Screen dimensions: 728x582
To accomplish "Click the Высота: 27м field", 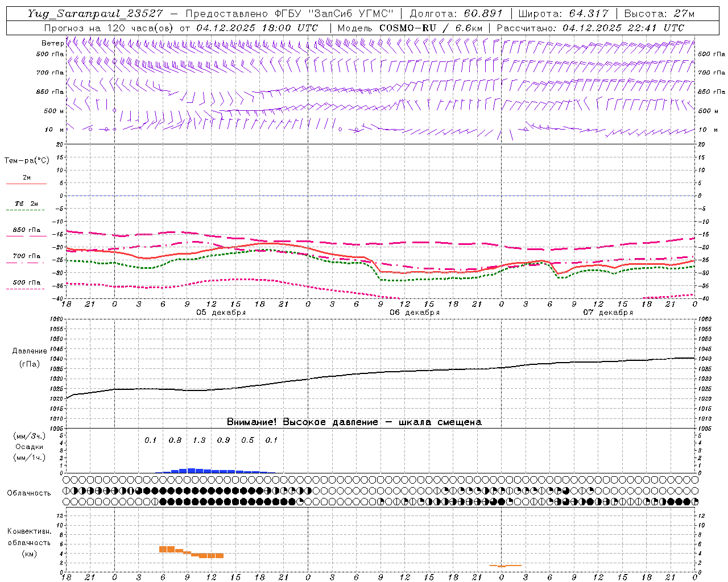I will point(659,14).
